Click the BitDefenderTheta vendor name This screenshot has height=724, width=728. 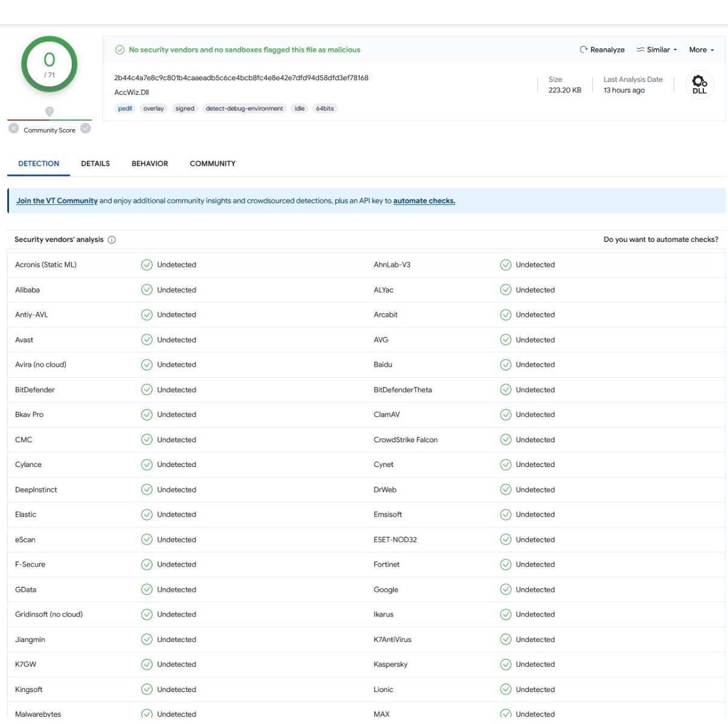click(403, 390)
